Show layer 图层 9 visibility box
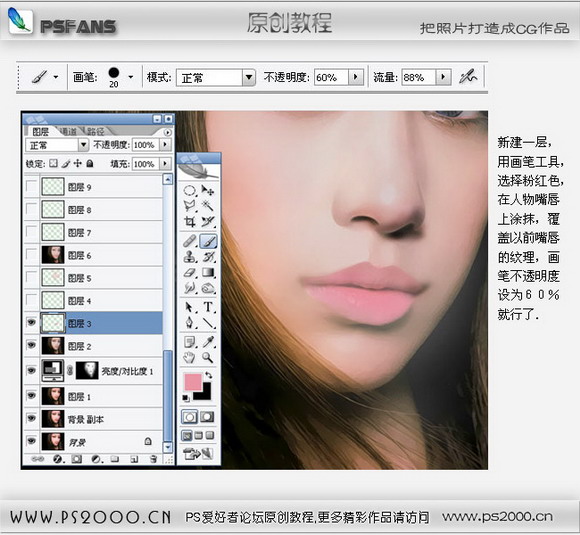 click(31, 186)
